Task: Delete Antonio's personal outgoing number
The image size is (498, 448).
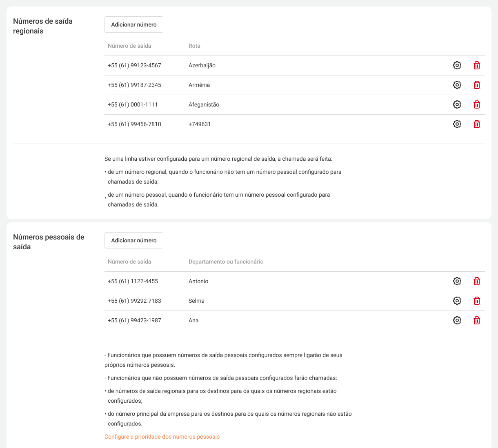Action: point(476,281)
